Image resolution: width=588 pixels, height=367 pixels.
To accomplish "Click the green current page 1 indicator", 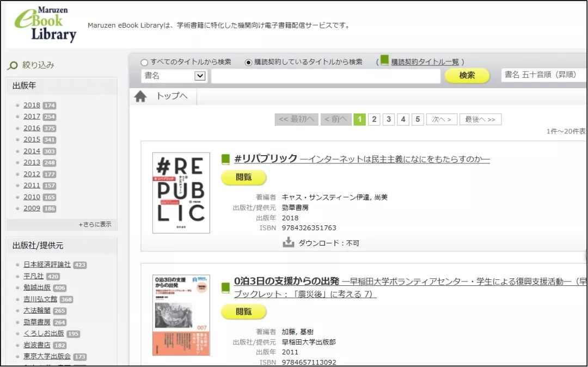I will [x=360, y=118].
